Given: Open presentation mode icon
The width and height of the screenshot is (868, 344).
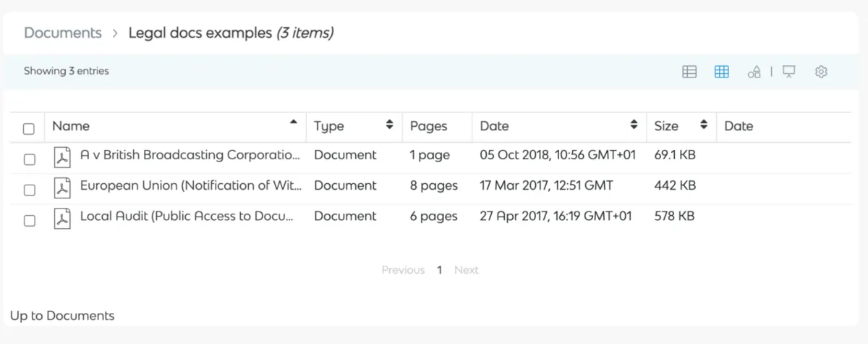Looking at the screenshot, I should (789, 72).
